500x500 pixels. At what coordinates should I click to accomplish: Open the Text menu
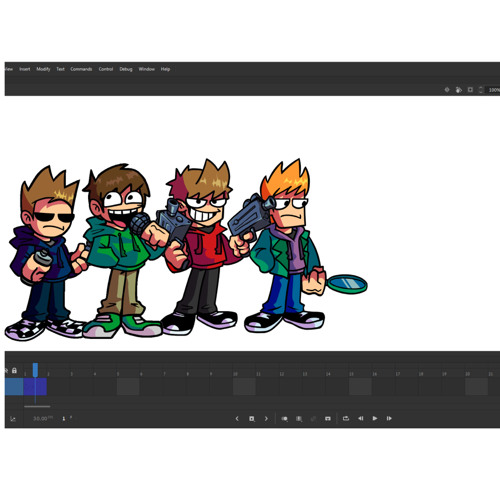point(60,69)
